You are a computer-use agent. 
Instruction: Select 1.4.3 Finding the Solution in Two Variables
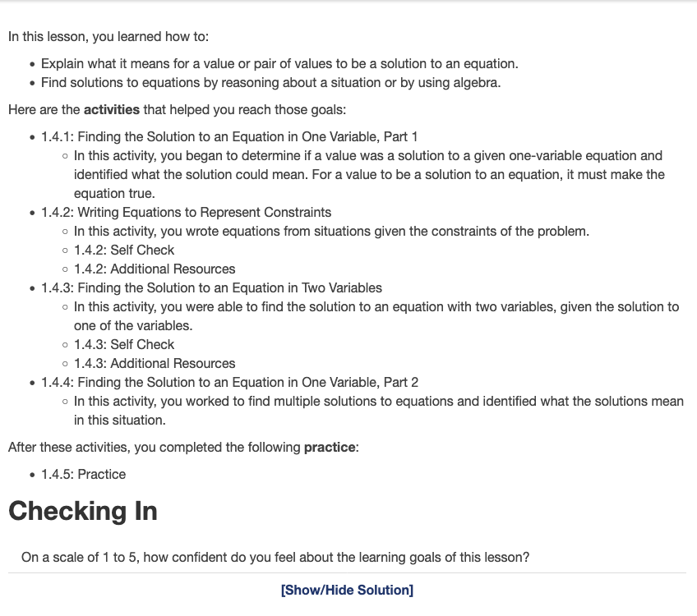(x=211, y=287)
